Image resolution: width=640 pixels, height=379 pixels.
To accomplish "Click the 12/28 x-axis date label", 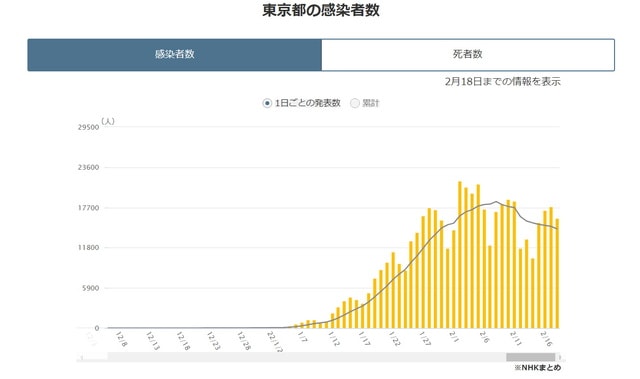I will tap(244, 341).
